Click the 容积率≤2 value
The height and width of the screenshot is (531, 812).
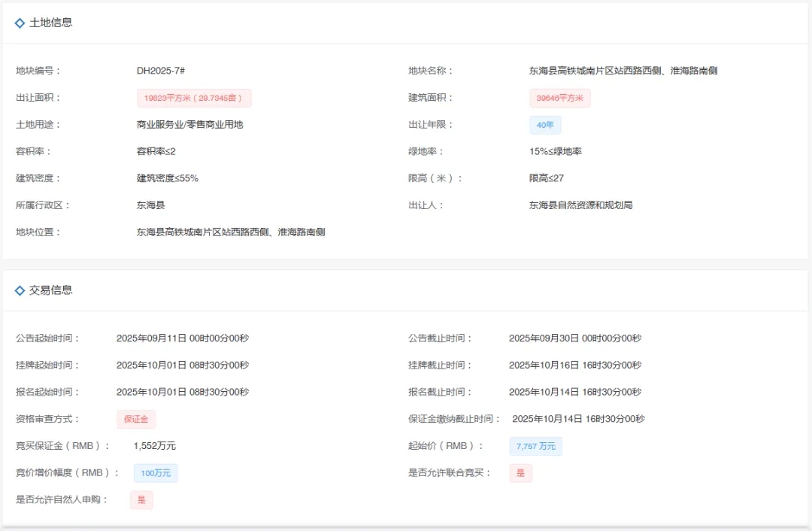156,152
